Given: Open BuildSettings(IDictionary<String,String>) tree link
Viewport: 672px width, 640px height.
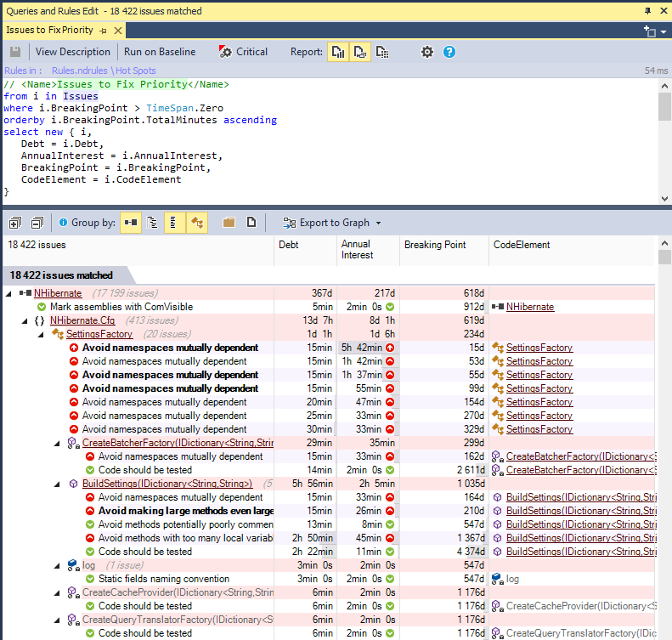Looking at the screenshot, I should 167,484.
